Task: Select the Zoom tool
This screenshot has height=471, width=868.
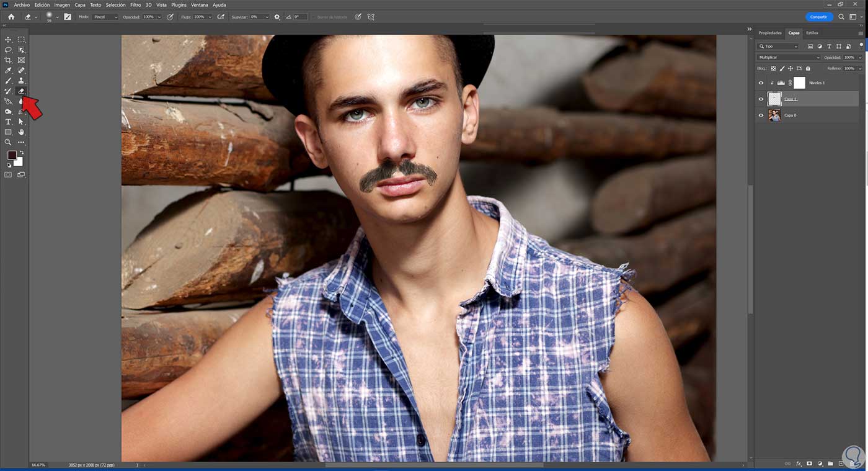Action: click(x=8, y=142)
